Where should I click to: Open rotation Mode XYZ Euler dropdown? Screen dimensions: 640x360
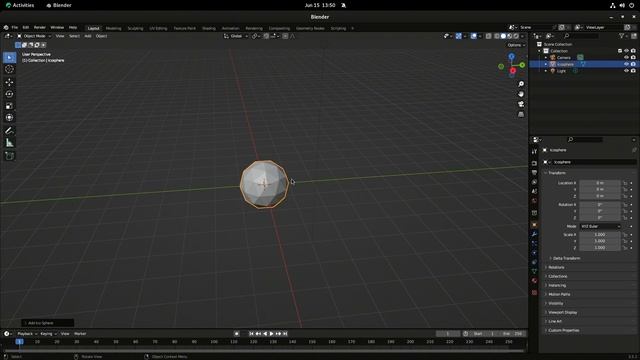tap(600, 226)
